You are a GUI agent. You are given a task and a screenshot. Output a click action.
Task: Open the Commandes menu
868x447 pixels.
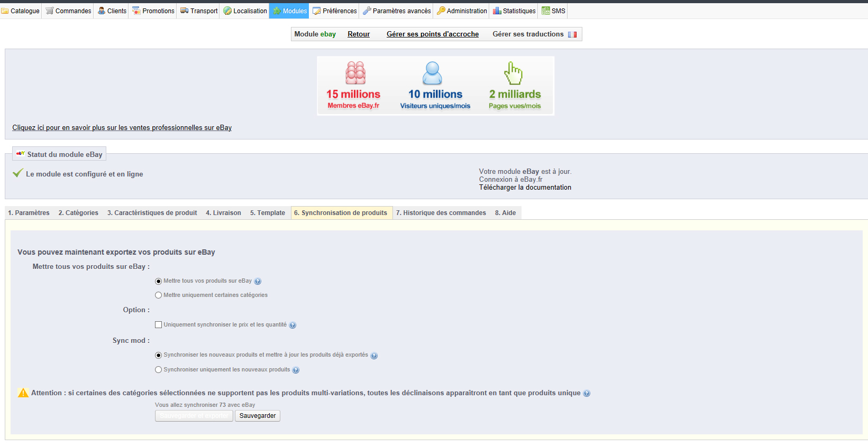[68, 11]
